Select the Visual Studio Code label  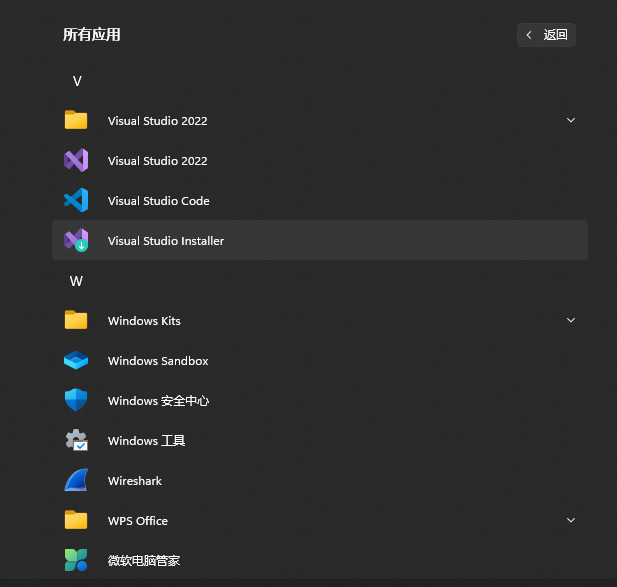(x=159, y=201)
